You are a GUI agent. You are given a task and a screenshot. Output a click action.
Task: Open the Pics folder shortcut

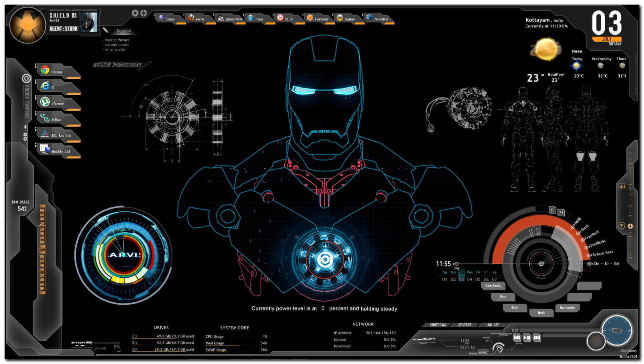pyautogui.click(x=503, y=297)
